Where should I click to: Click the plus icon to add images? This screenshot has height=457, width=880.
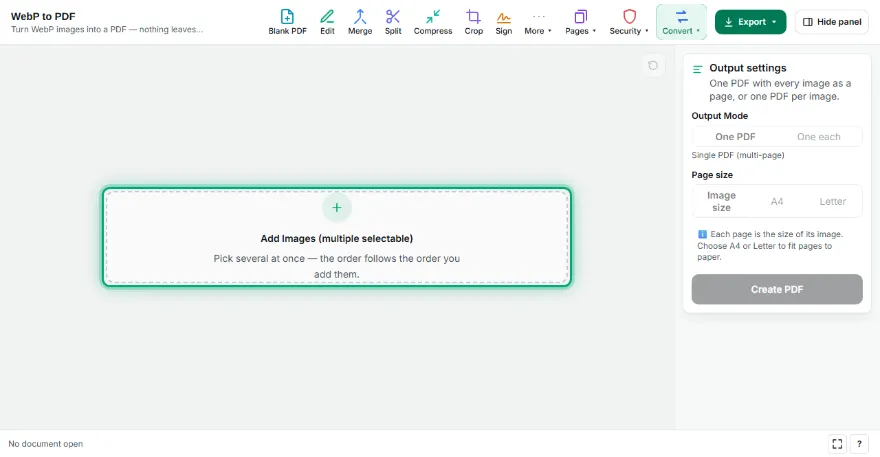click(337, 208)
